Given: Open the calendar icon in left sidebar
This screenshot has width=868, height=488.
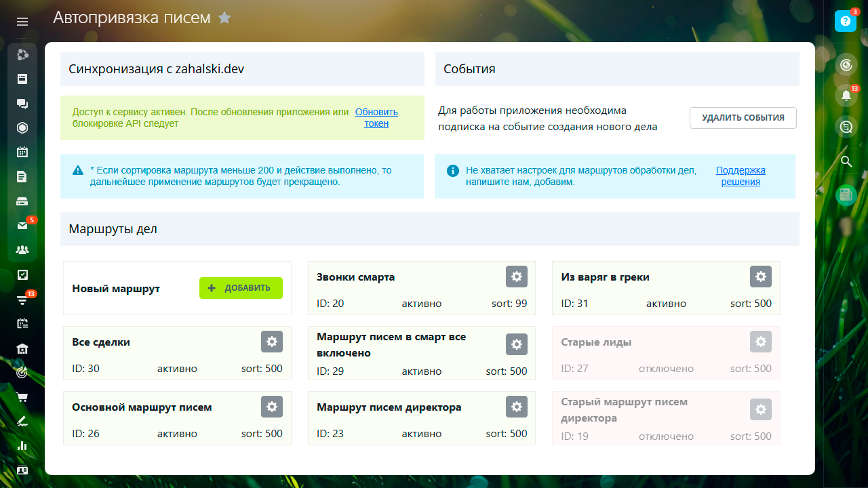Looking at the screenshot, I should point(22,152).
